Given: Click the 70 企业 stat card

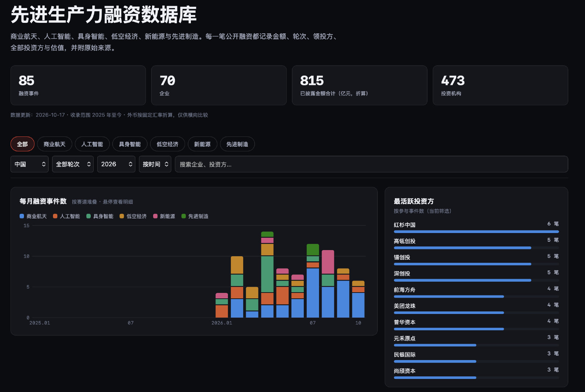Looking at the screenshot, I should [219, 85].
